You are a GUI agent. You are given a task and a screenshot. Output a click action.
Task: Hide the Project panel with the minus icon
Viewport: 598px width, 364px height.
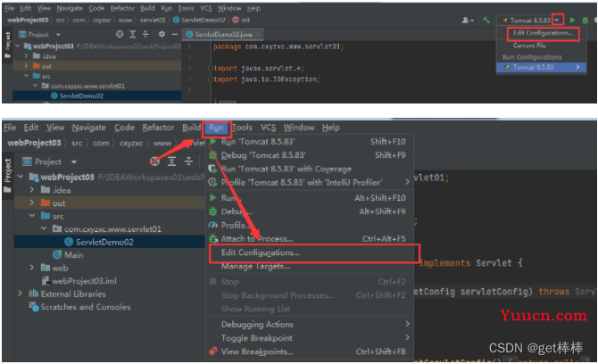(174, 34)
